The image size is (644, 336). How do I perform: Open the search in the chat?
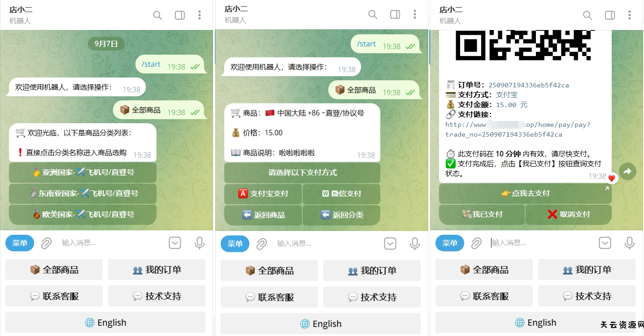[x=157, y=15]
